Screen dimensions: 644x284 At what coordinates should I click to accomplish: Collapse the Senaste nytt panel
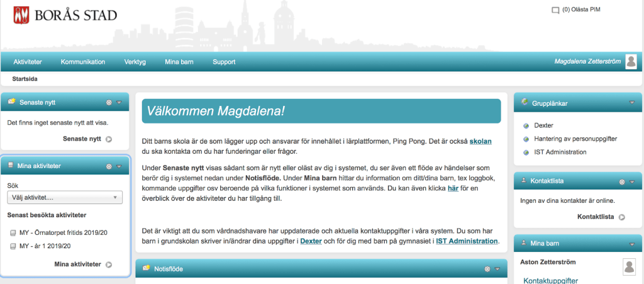pos(119,102)
